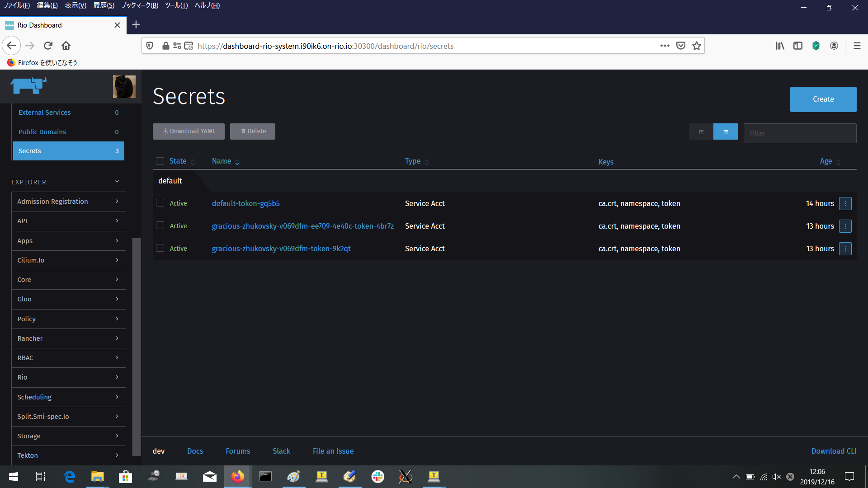The image size is (868, 488).
Task: Click inside the Filter input field
Action: coord(799,133)
